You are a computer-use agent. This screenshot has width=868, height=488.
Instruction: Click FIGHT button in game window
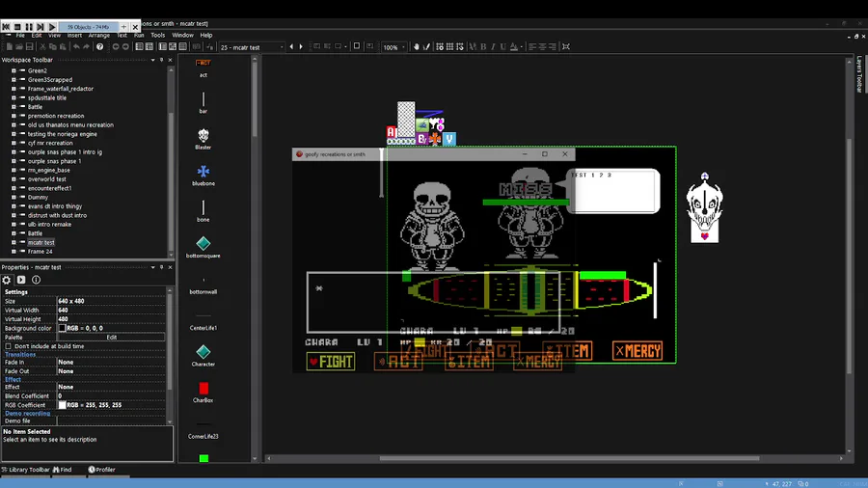click(x=331, y=362)
